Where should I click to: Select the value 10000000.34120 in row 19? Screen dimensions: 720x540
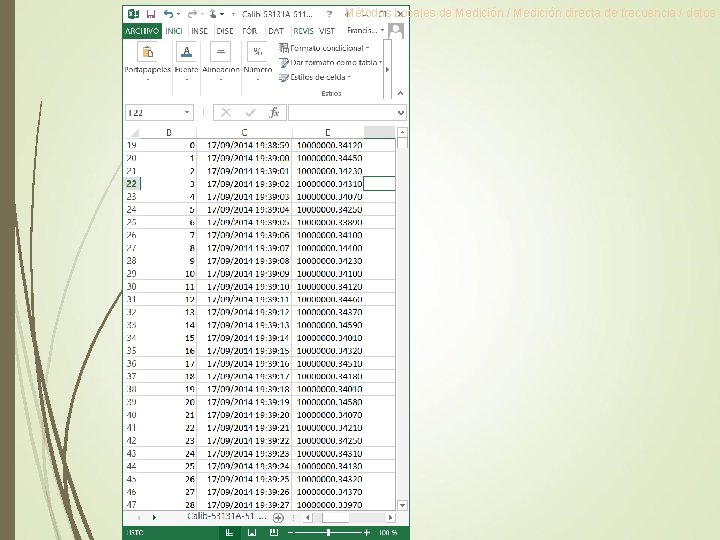[x=328, y=145]
